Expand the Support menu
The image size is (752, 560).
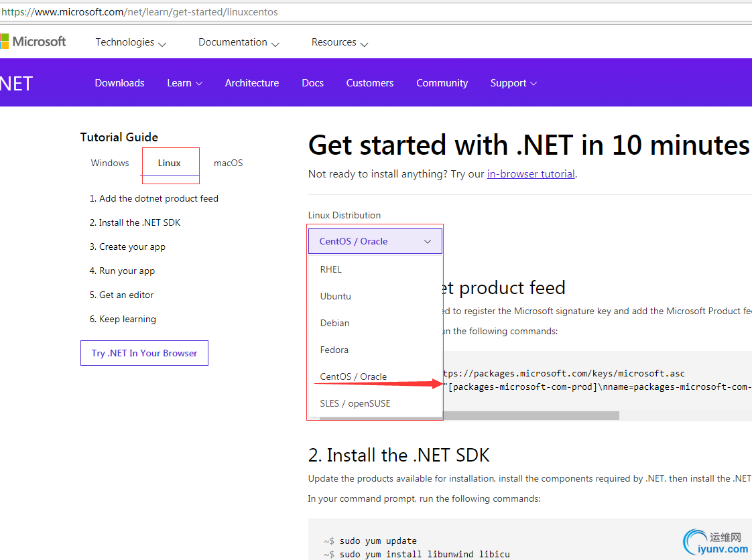click(513, 83)
